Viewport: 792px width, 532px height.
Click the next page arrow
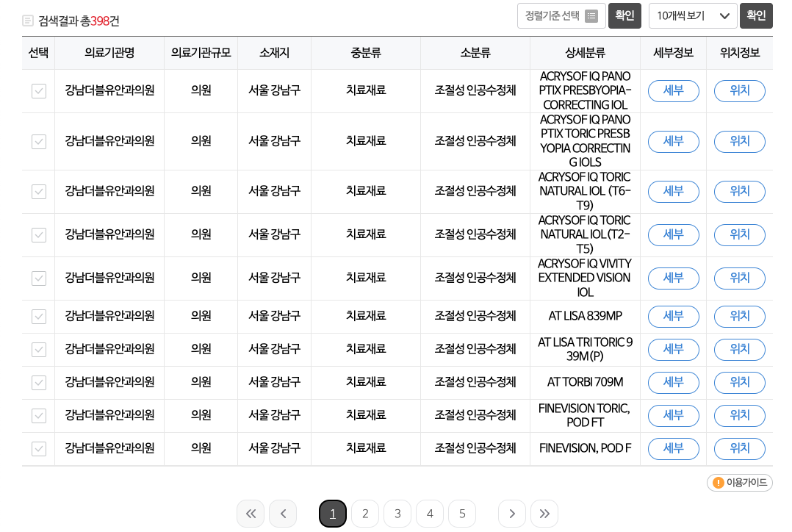coord(512,514)
